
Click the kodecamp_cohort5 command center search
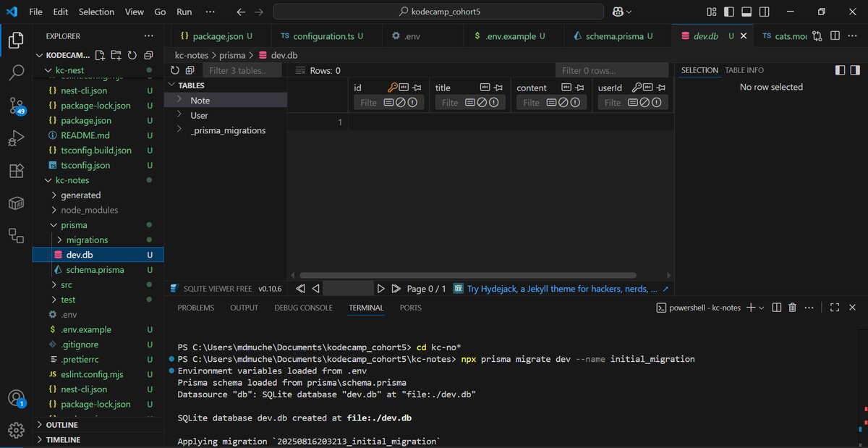pyautogui.click(x=438, y=12)
